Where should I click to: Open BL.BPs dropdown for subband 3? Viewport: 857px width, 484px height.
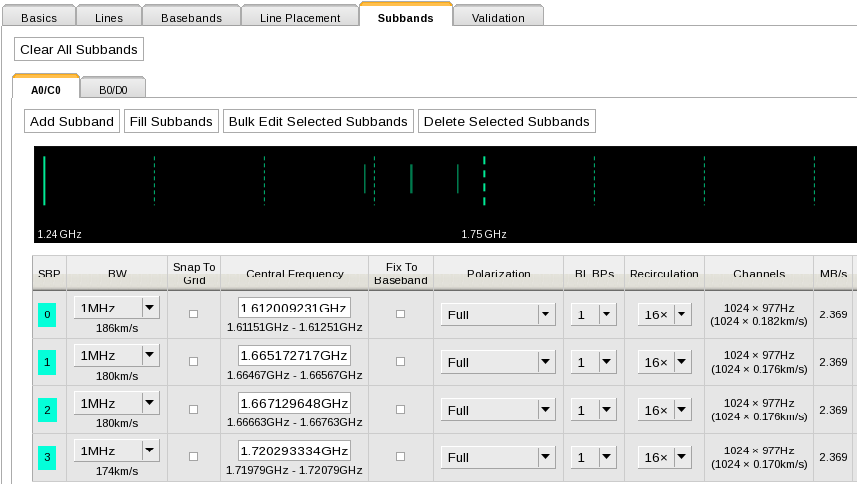594,458
